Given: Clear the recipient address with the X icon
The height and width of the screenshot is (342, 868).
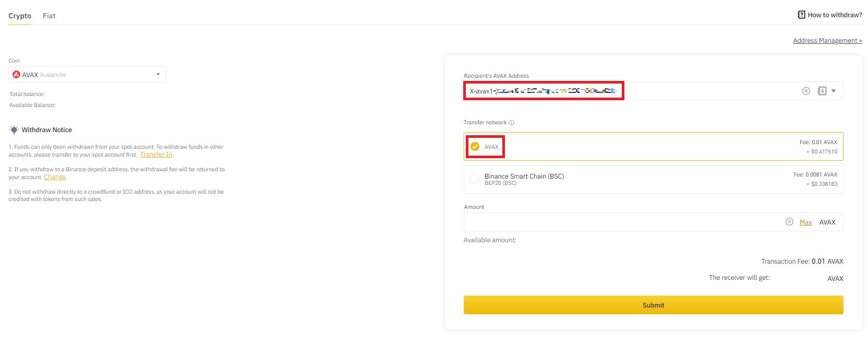Looking at the screenshot, I should click(806, 91).
